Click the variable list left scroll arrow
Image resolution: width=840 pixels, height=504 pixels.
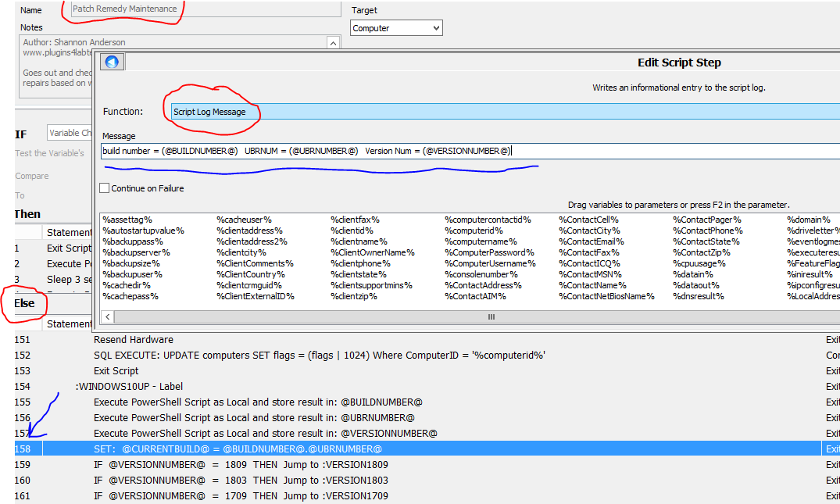coord(108,316)
